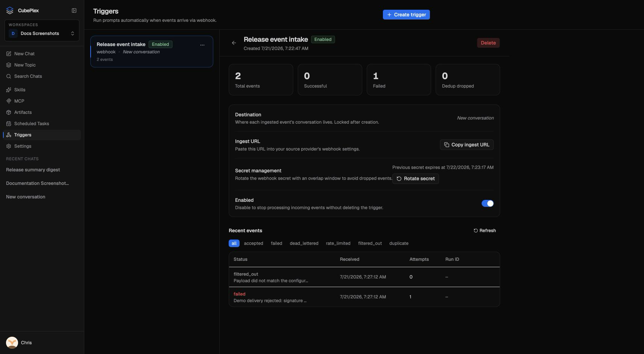Open the filtered_out event row
644x354 pixels.
coord(364,277)
